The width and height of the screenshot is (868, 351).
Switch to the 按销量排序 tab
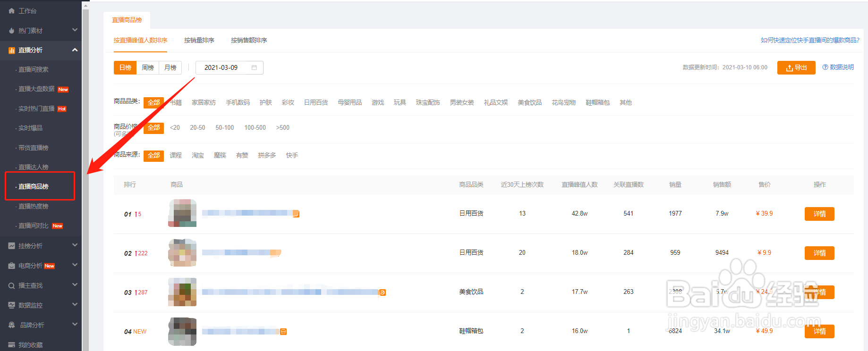pyautogui.click(x=199, y=40)
